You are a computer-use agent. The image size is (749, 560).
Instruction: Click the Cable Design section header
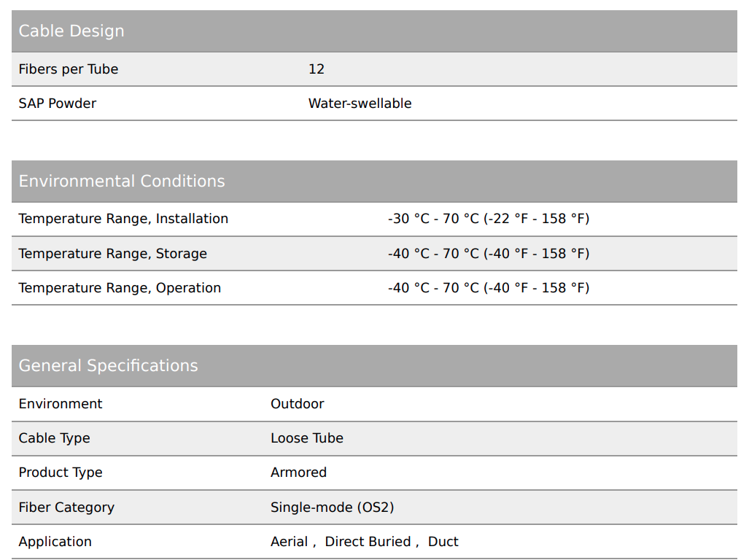[x=71, y=31]
